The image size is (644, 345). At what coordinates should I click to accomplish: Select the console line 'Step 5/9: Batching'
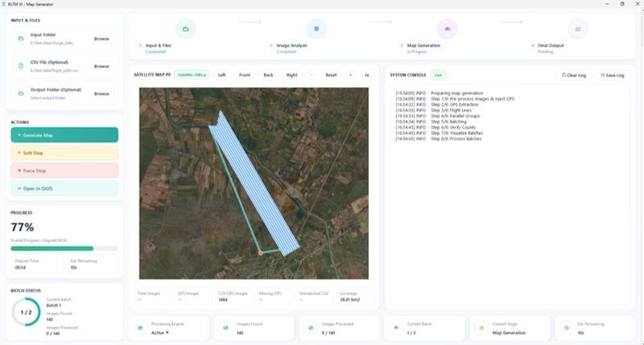tap(431, 122)
